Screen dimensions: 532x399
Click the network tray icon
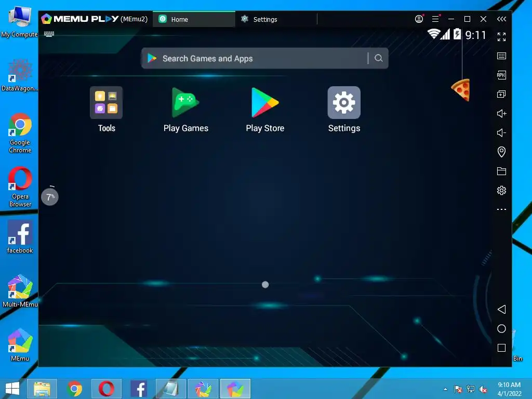(x=471, y=389)
